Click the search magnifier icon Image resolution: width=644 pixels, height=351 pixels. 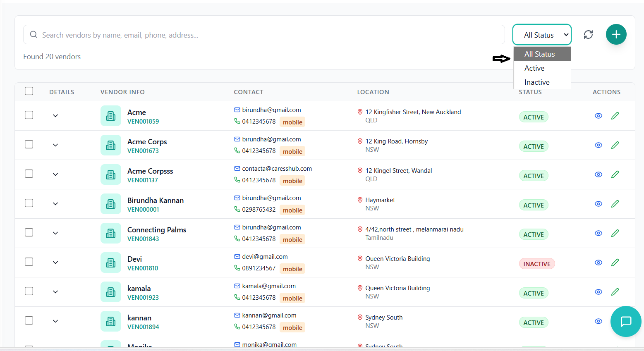tap(34, 34)
